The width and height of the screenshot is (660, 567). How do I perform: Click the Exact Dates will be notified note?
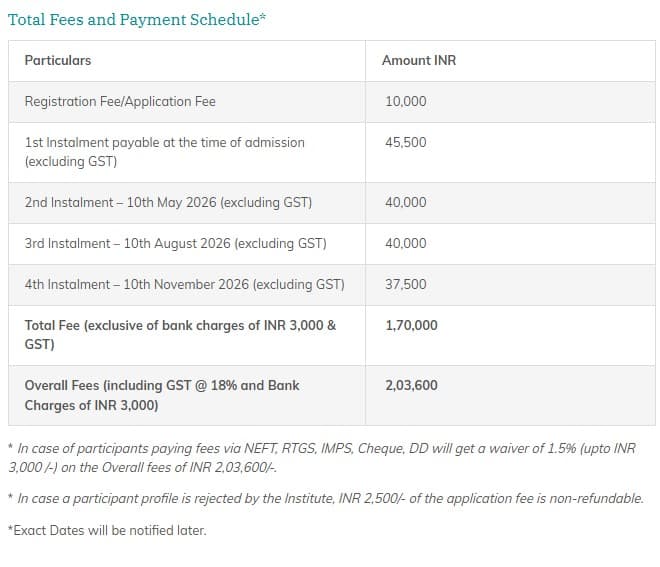pyautogui.click(x=107, y=530)
